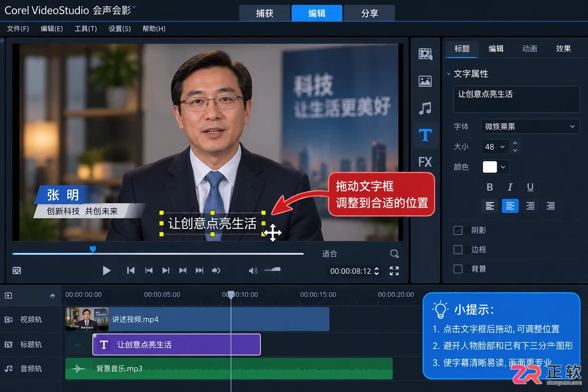Click the volume speaker icon
This screenshot has height=392, width=588.
tap(253, 271)
